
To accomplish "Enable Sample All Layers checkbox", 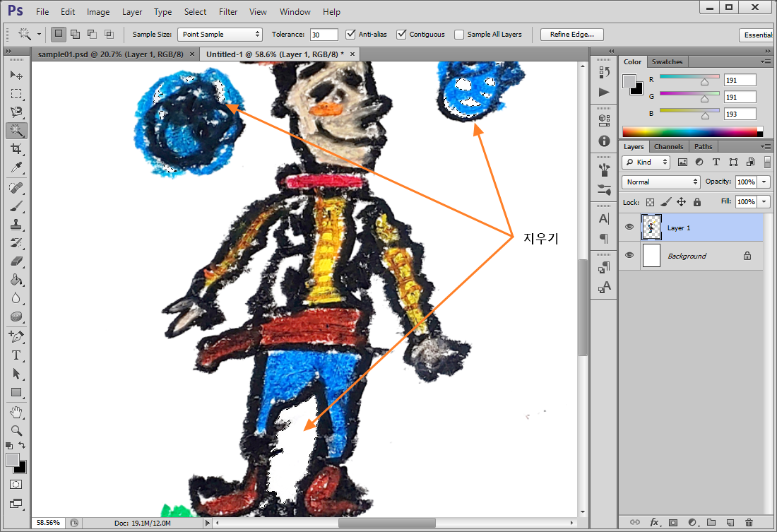I will coord(459,34).
